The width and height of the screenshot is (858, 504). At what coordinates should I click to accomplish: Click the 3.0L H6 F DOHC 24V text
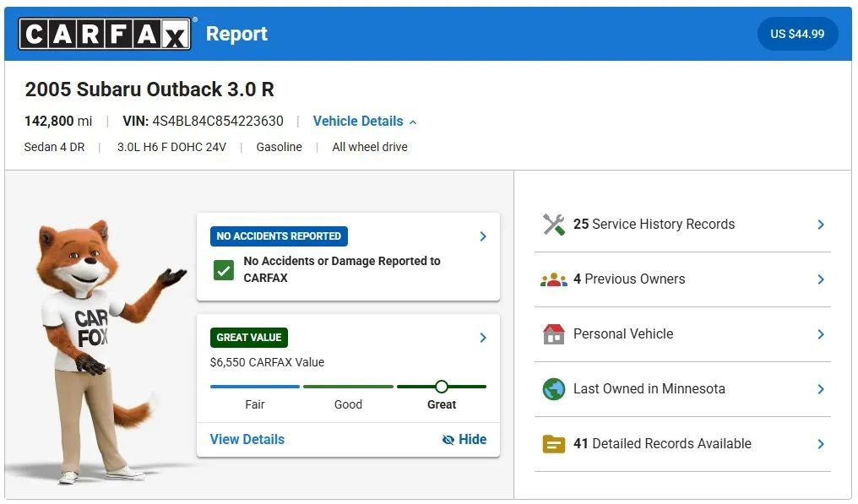tap(171, 147)
